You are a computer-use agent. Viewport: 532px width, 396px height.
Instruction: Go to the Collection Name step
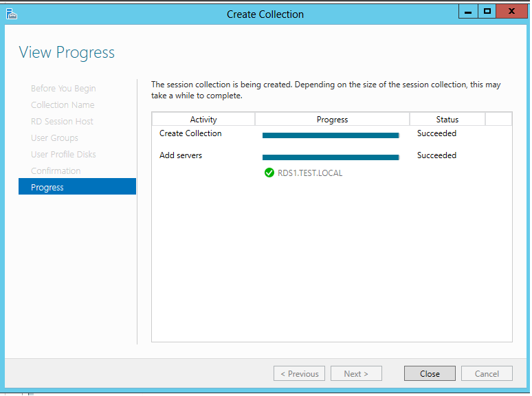(x=63, y=105)
